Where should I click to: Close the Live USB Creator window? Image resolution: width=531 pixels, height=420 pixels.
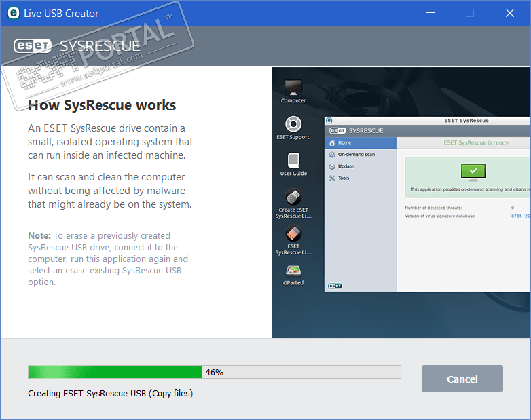(x=510, y=13)
